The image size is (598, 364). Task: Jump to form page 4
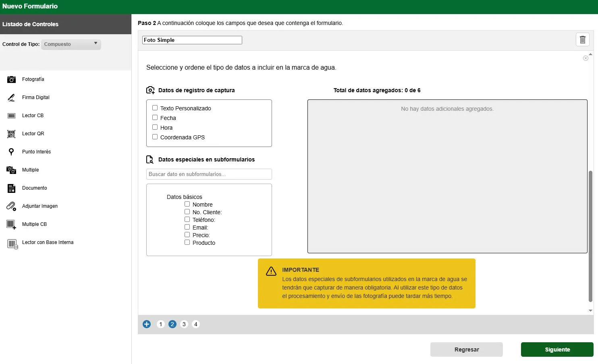tap(196, 324)
